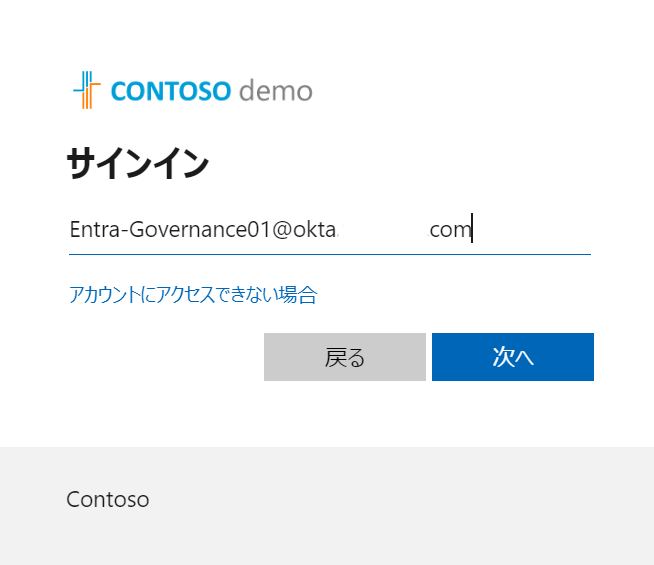654x565 pixels.
Task: Click the Contoso cross-shaped logo icon
Action: coord(87,90)
